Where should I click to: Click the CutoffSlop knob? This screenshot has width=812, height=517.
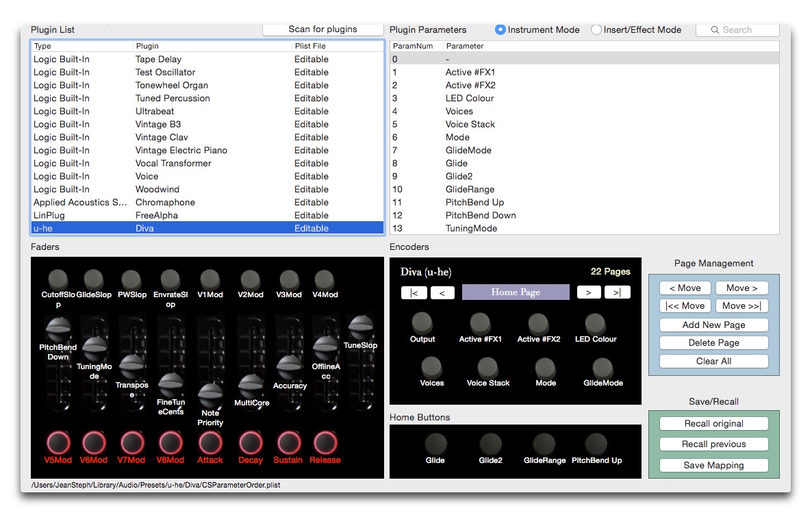pyautogui.click(x=58, y=279)
